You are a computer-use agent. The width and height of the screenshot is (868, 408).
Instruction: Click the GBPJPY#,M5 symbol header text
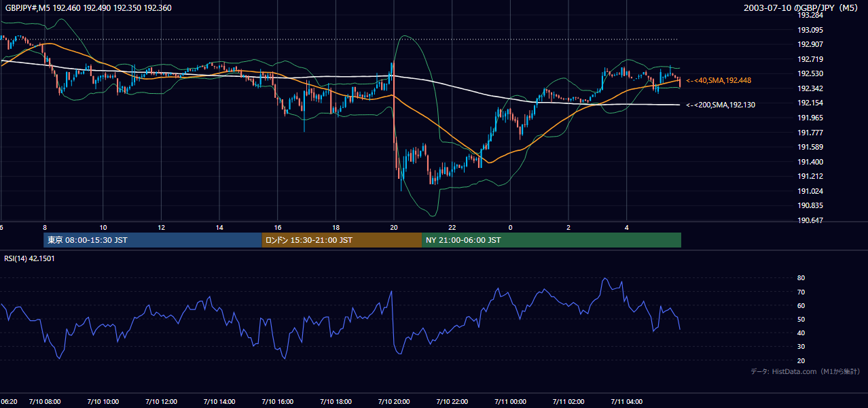87,7
